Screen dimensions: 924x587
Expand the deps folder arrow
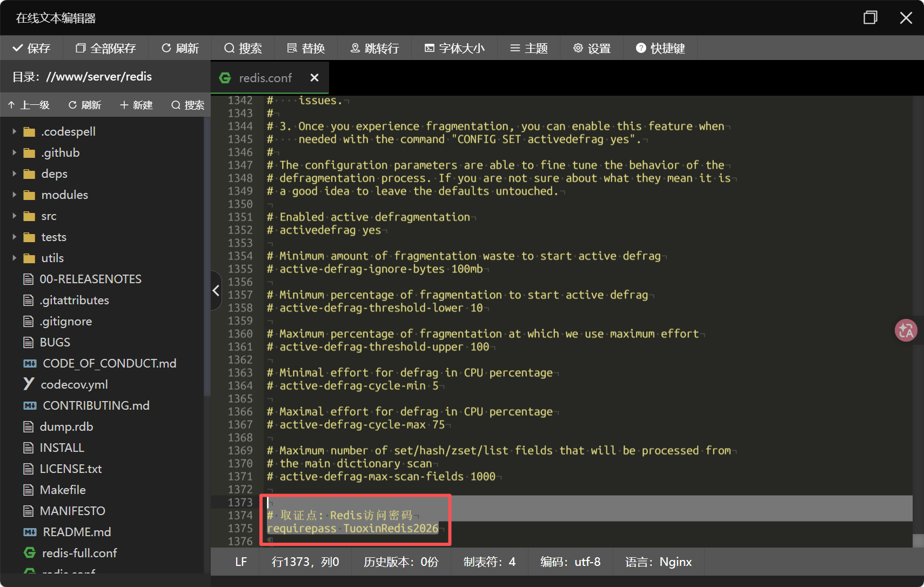15,174
